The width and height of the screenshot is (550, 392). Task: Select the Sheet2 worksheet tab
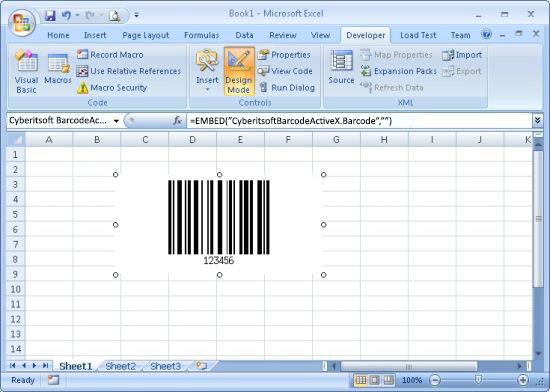120,366
